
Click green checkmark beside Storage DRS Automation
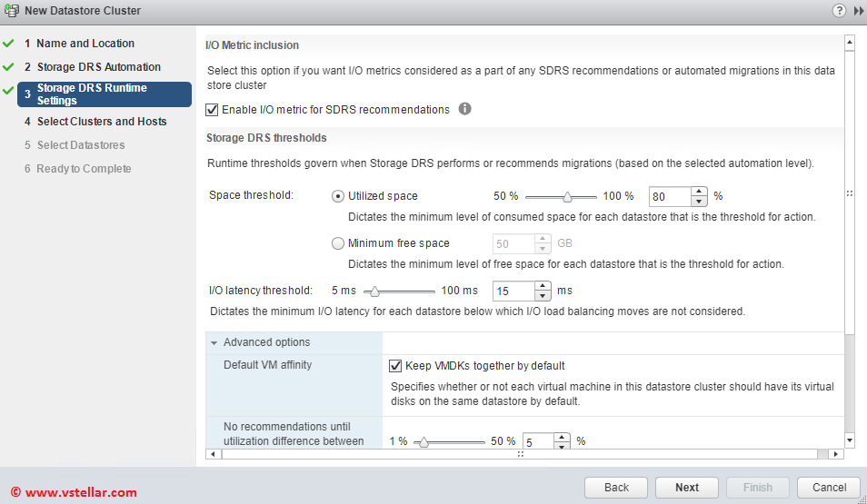[8, 67]
